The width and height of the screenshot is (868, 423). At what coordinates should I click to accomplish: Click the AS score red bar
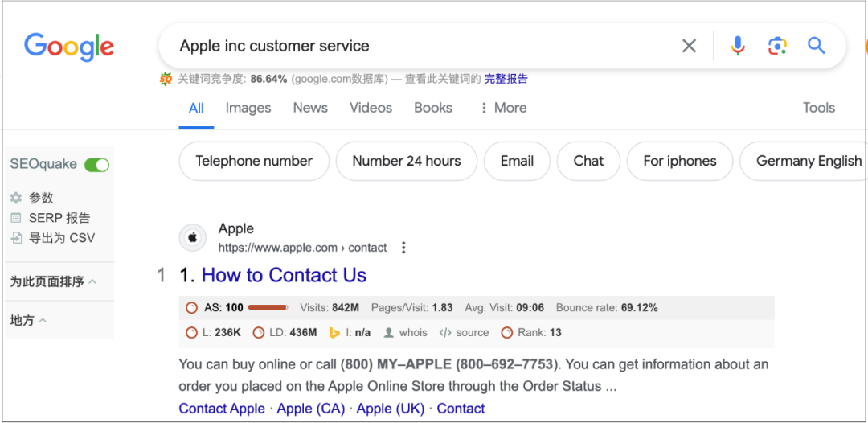[x=268, y=307]
